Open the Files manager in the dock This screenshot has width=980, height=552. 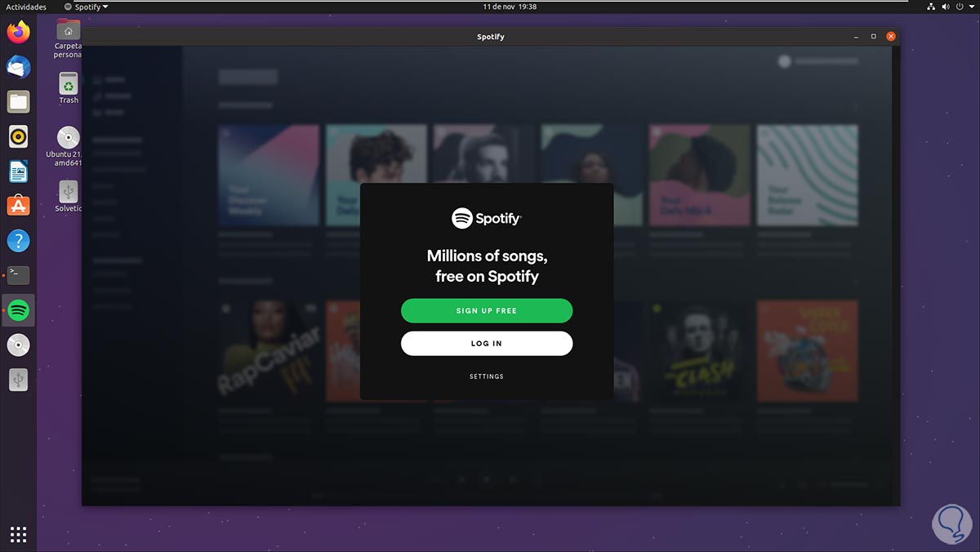18,102
